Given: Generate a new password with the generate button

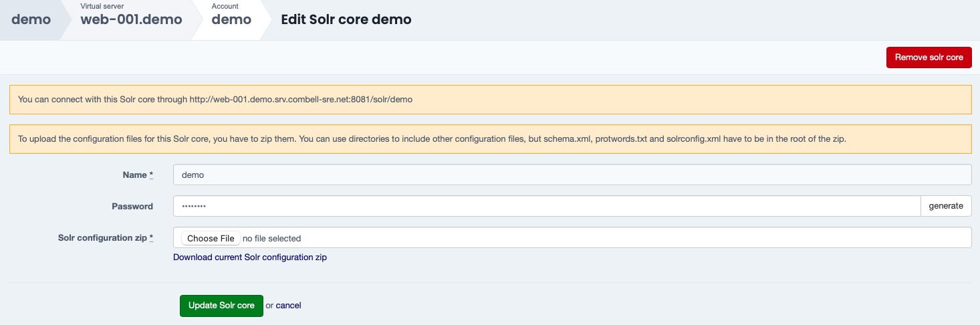Looking at the screenshot, I should coord(946,206).
